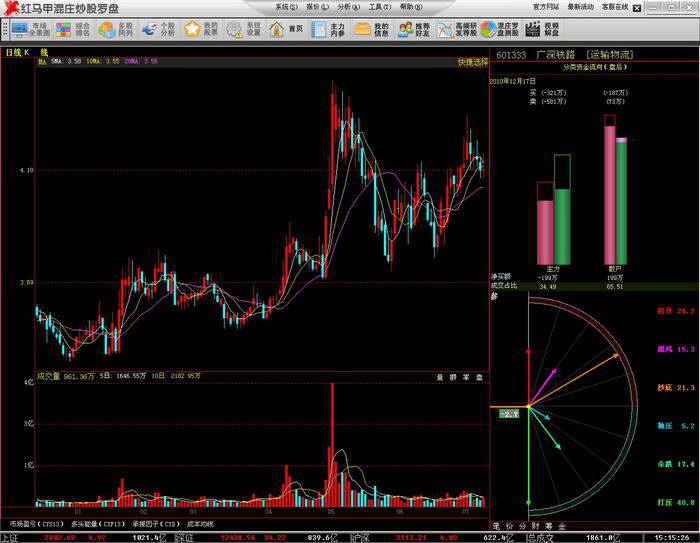Select the 率 option in the volume panel

[466, 377]
